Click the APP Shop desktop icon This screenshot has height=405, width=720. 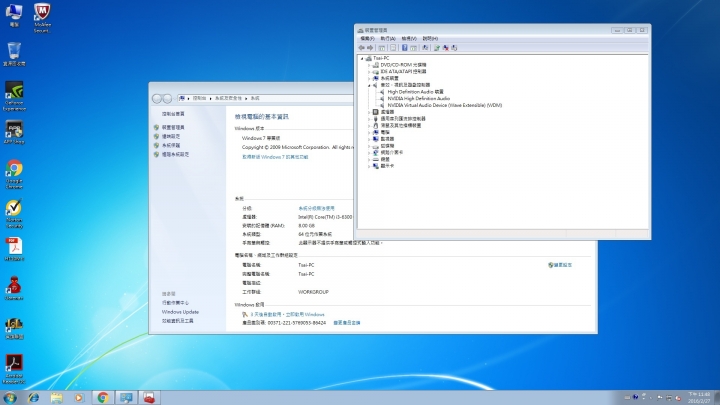14,132
